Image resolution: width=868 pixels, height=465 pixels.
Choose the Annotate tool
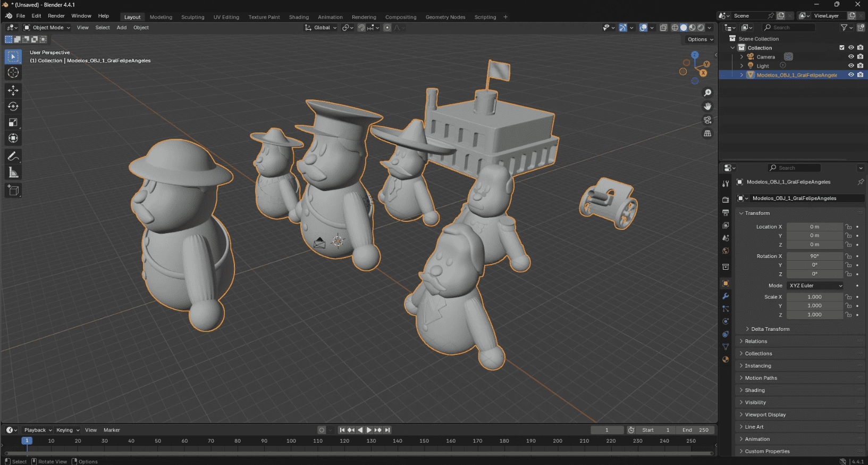point(13,156)
